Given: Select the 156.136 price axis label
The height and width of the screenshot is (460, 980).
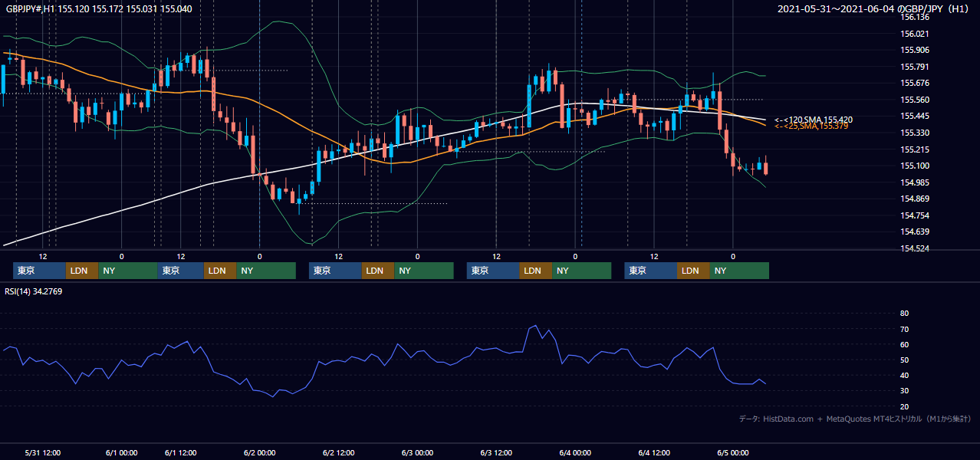Looking at the screenshot, I should pyautogui.click(x=915, y=17).
